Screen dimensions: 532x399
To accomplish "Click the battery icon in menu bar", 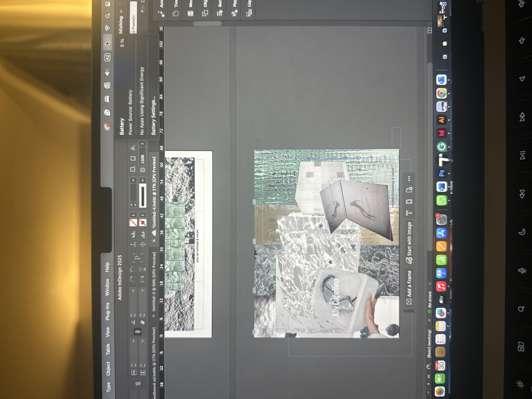I will click(107, 42).
